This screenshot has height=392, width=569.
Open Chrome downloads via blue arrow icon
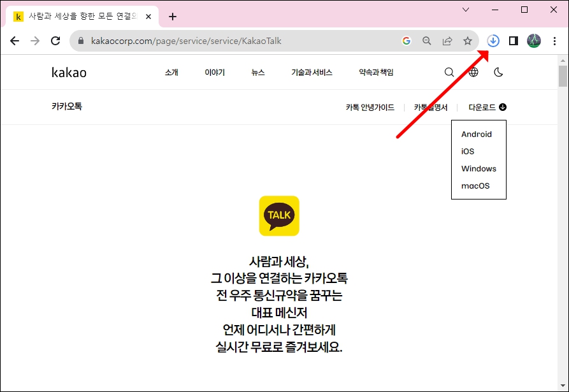(x=493, y=40)
